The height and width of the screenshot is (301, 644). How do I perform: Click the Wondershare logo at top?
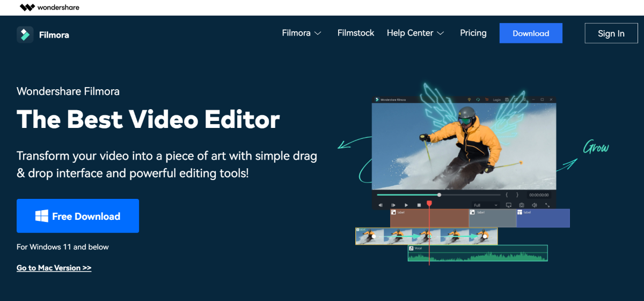pos(49,8)
